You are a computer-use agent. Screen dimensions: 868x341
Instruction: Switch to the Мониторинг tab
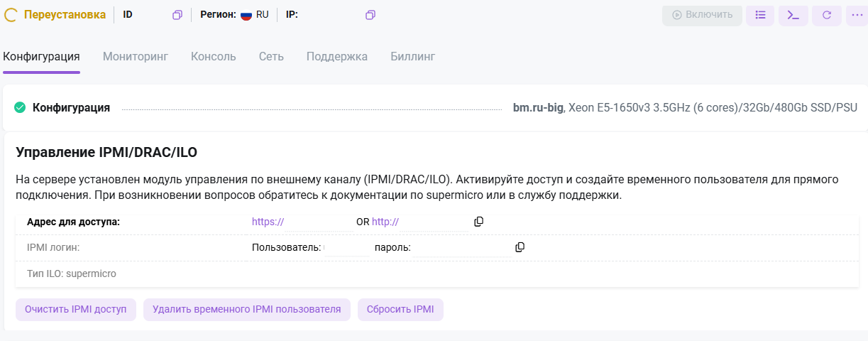coord(135,57)
